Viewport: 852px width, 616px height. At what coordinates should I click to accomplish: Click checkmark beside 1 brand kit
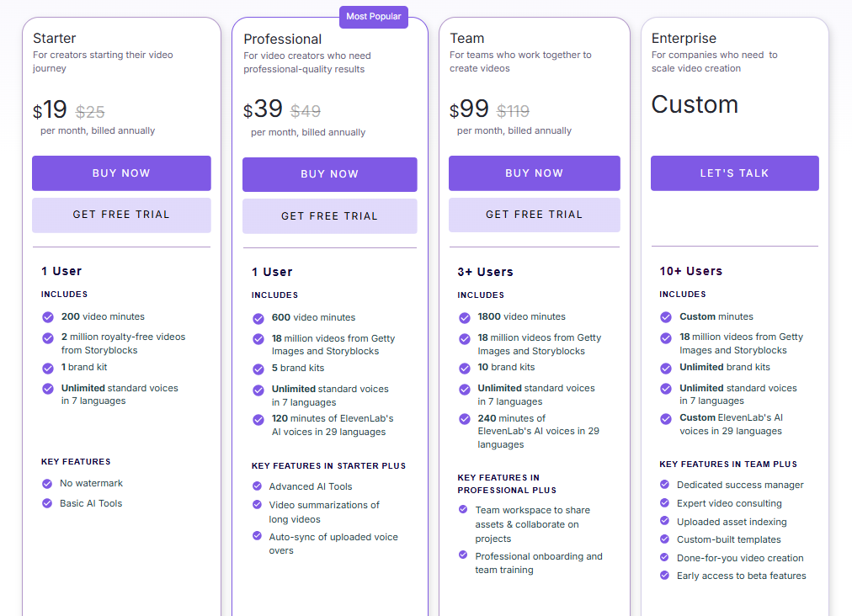tap(48, 369)
